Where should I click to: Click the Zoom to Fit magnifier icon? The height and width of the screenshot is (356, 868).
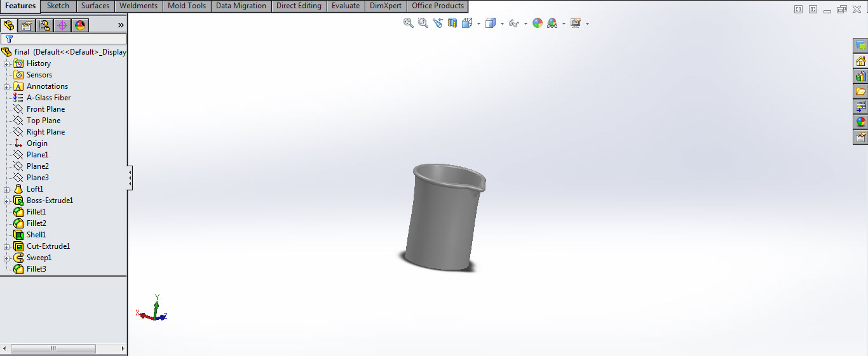(x=409, y=23)
